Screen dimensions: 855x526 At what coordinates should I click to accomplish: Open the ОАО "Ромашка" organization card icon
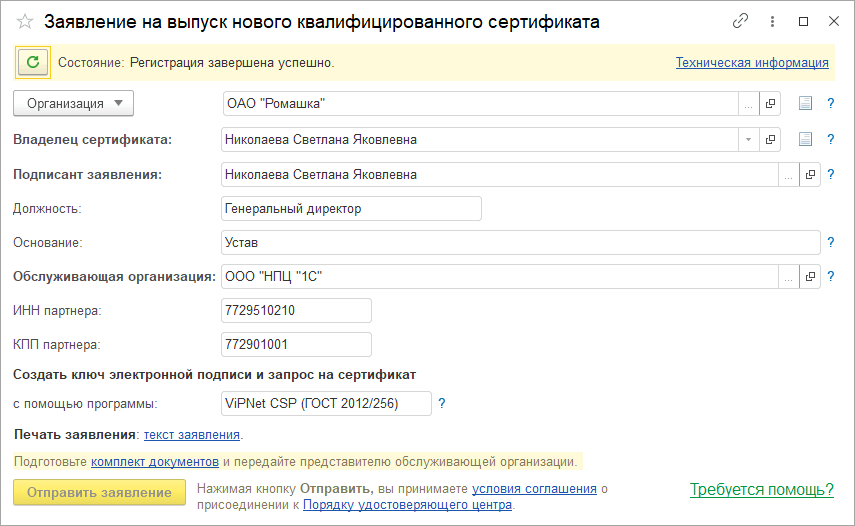[x=770, y=103]
